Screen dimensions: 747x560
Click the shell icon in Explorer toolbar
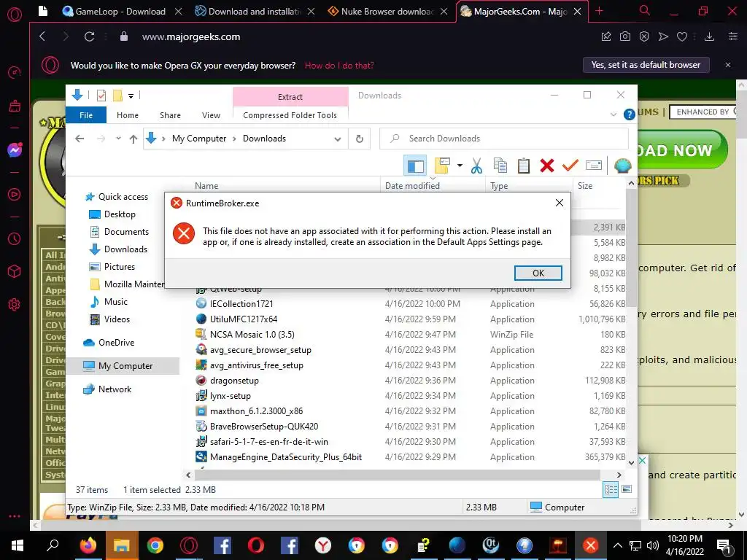coord(622,166)
